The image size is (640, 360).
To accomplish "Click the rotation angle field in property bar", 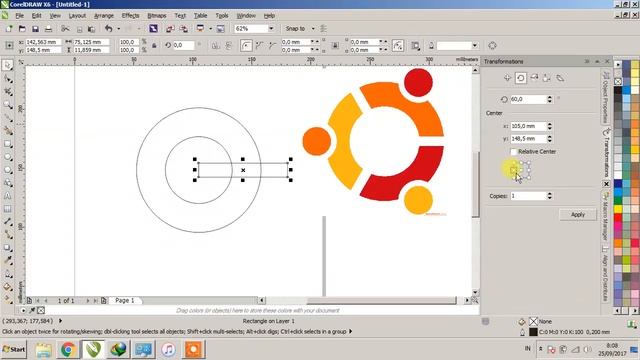I will 183,45.
